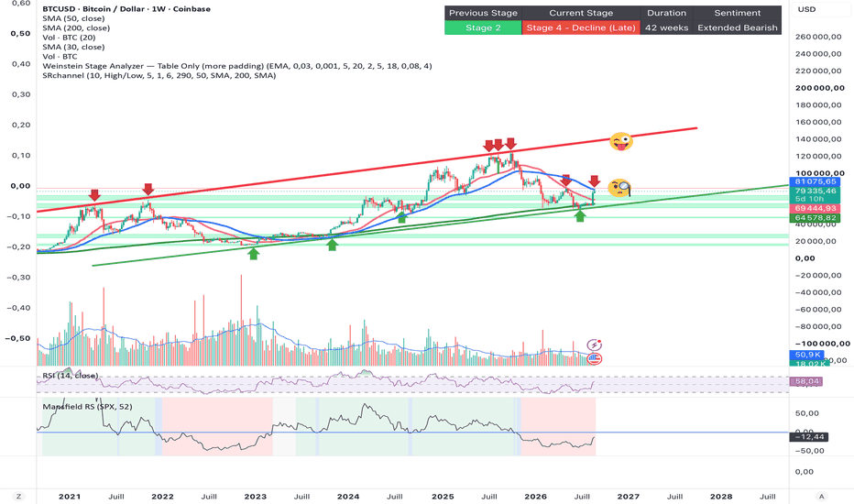Click the lightning bolt event icon above volume
The height and width of the screenshot is (504, 854).
[594, 345]
